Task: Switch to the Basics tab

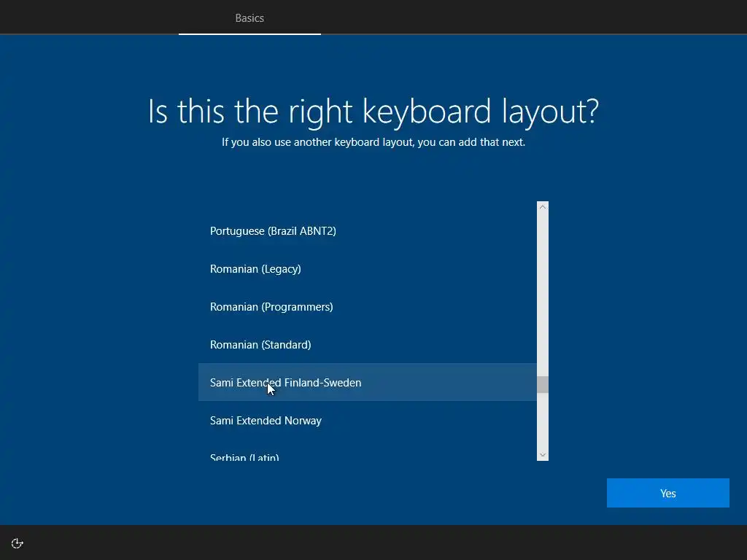Action: point(249,18)
